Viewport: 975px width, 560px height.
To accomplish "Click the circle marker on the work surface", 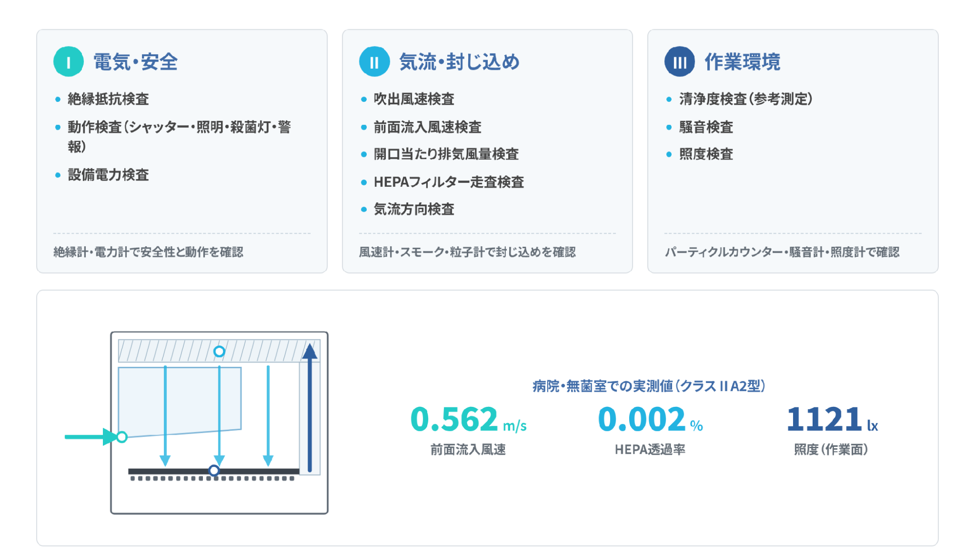I will click(x=214, y=470).
